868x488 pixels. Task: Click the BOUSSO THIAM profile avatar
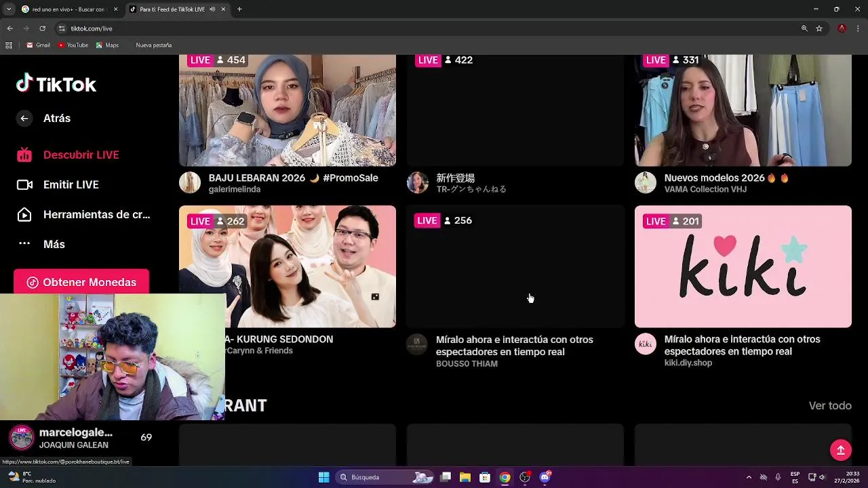pyautogui.click(x=418, y=344)
